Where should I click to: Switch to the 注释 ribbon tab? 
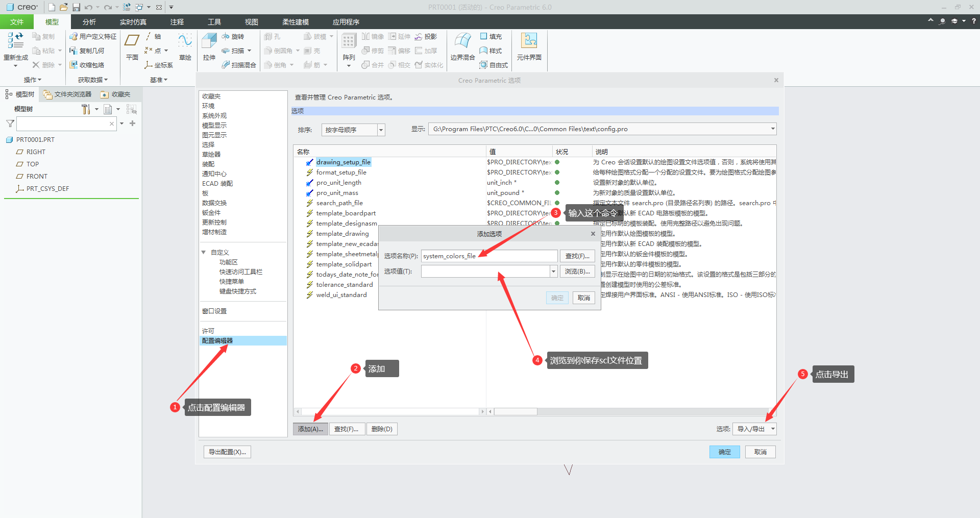(177, 22)
